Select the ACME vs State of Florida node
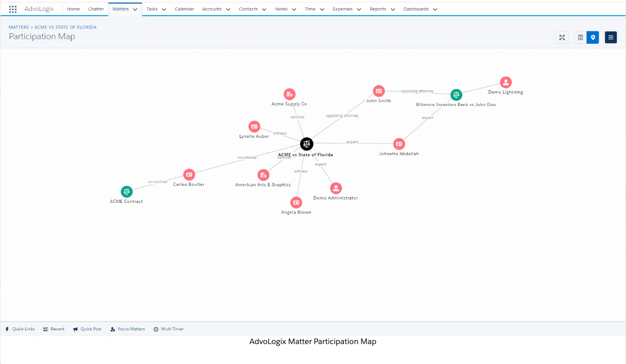 tap(307, 144)
